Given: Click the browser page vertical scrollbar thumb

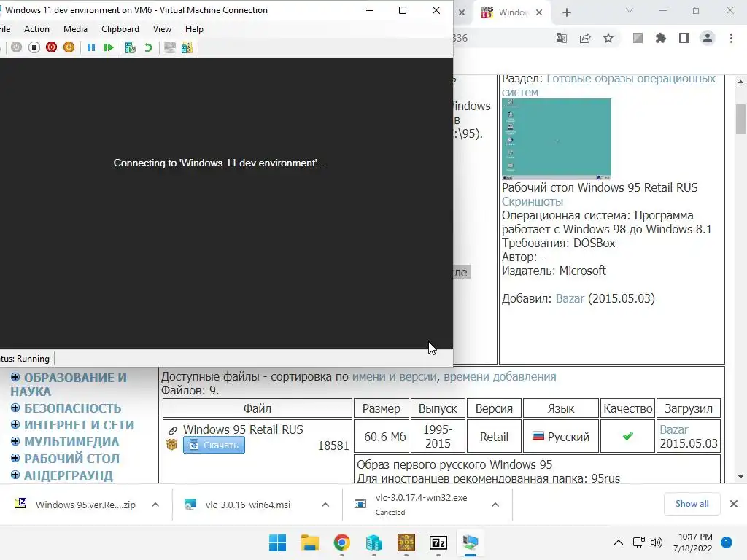Looking at the screenshot, I should tap(740, 119).
